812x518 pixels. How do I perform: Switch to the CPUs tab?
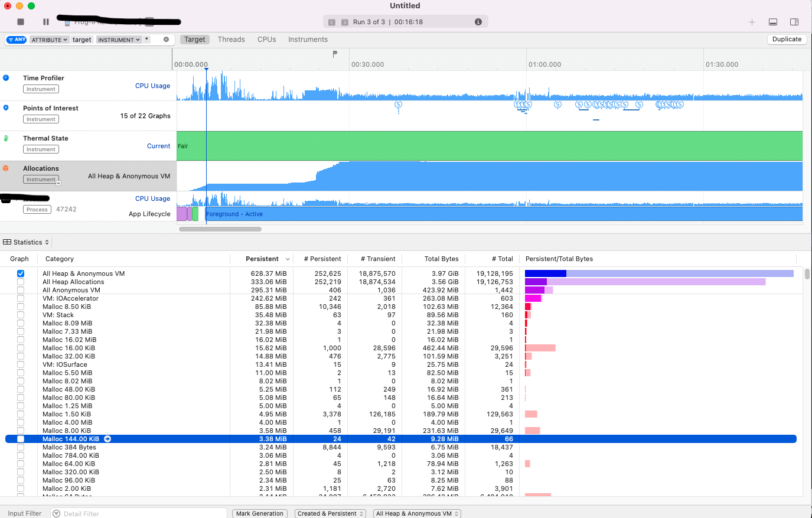point(267,40)
